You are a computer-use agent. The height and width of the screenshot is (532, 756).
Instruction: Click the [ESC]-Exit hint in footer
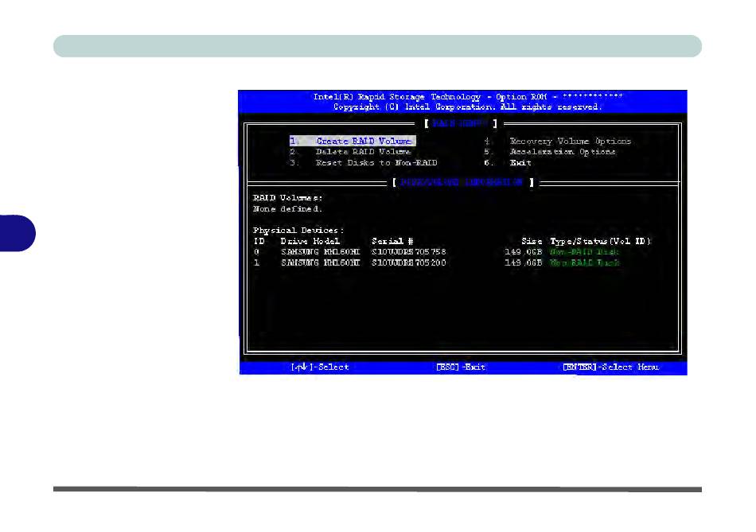(x=461, y=367)
